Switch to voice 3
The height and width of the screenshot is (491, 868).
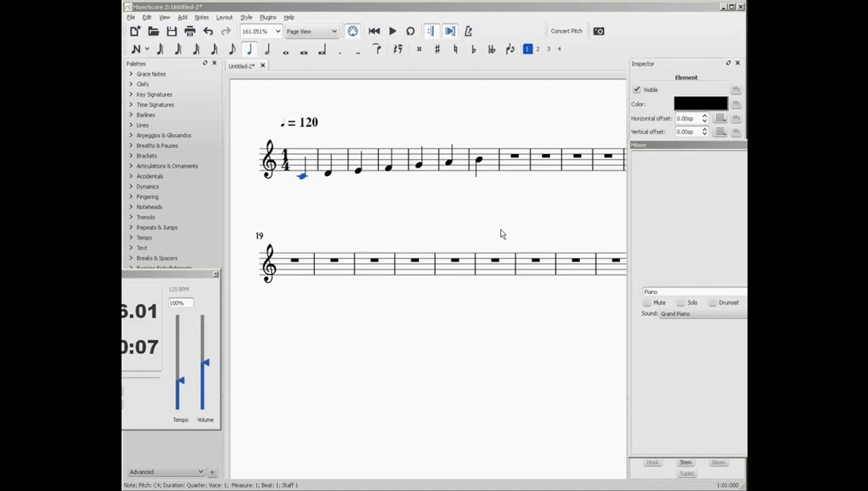(x=548, y=49)
